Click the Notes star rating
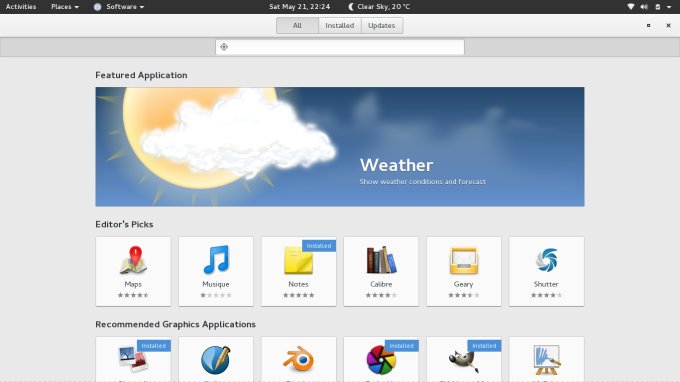The width and height of the screenshot is (680, 382). pos(298,295)
